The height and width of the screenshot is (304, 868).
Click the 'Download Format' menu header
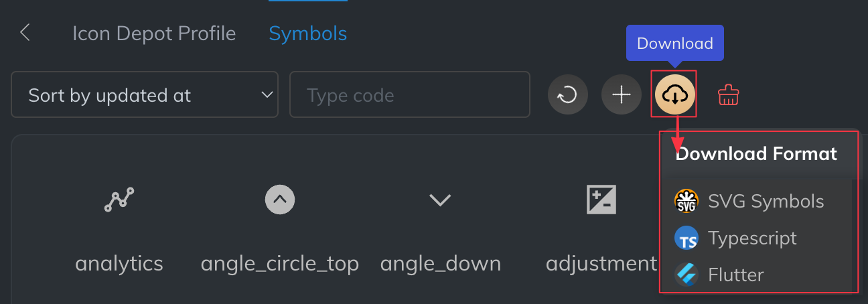click(756, 154)
